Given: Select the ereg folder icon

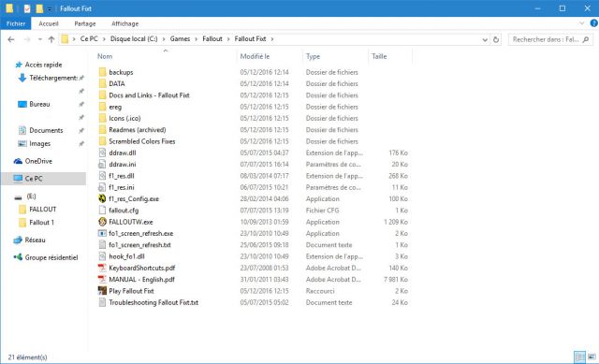Looking at the screenshot, I should (102, 107).
